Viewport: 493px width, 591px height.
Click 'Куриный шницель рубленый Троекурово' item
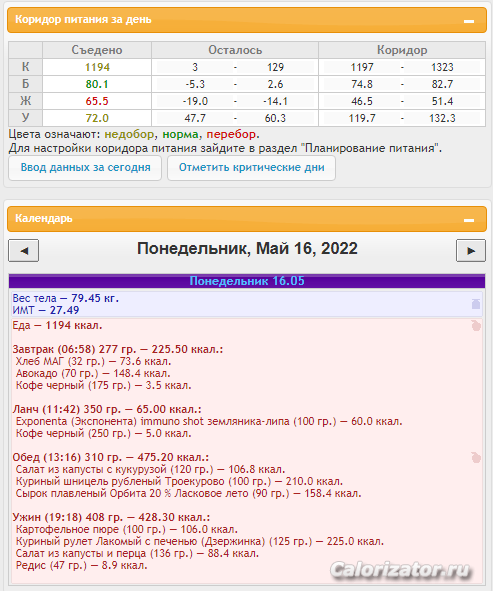[179, 482]
